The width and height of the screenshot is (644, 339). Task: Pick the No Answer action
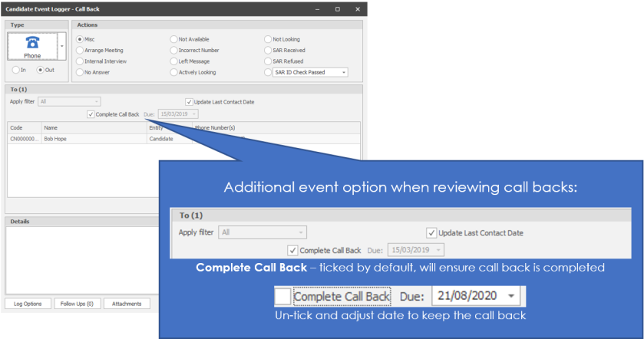point(80,72)
